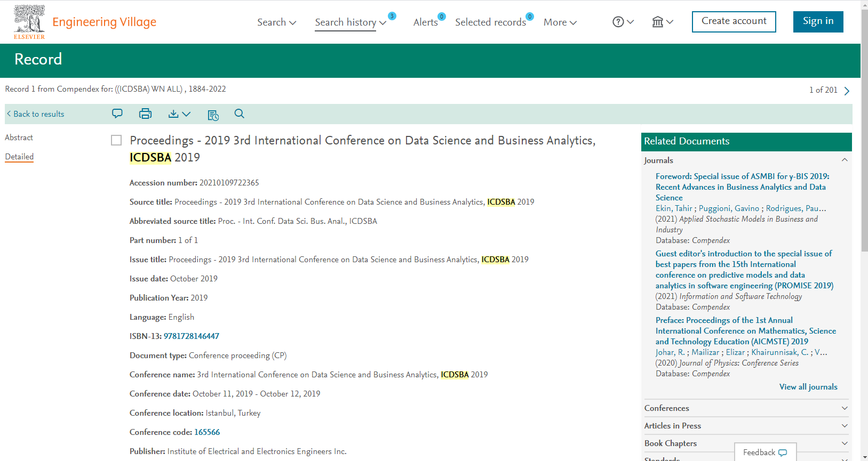Click the Create account button
868x461 pixels.
tap(734, 22)
